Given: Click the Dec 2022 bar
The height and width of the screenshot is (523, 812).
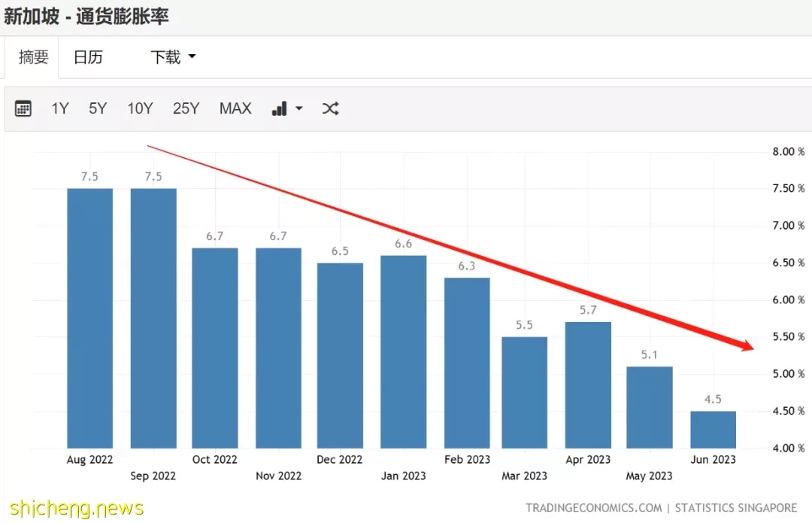Looking at the screenshot, I should point(341,356).
